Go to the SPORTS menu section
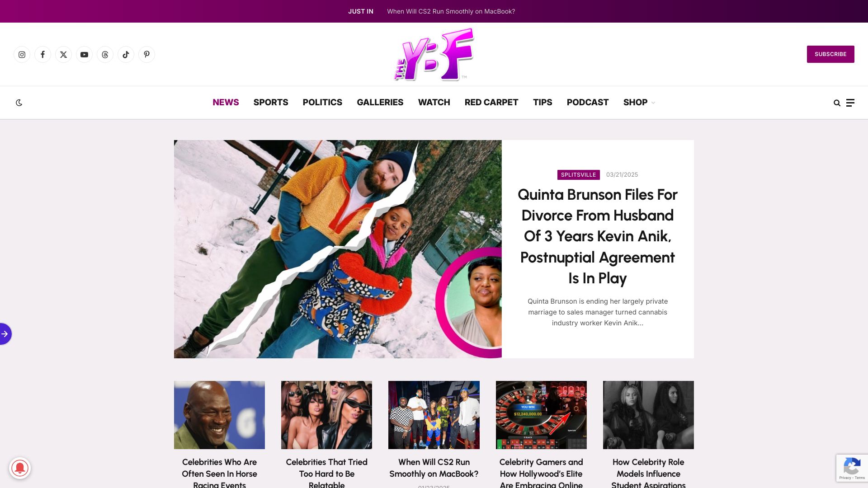 (271, 103)
